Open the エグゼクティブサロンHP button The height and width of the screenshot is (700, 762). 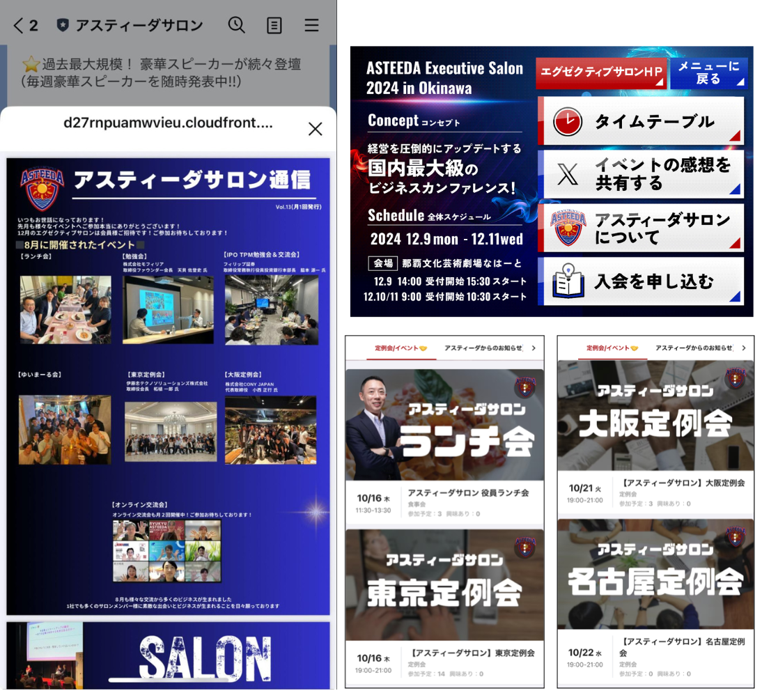(x=601, y=74)
